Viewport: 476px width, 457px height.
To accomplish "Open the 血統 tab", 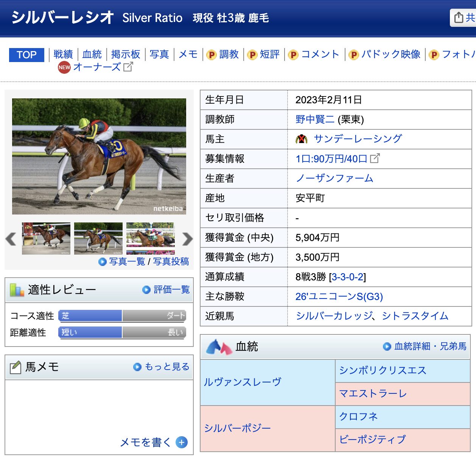I will (x=92, y=54).
